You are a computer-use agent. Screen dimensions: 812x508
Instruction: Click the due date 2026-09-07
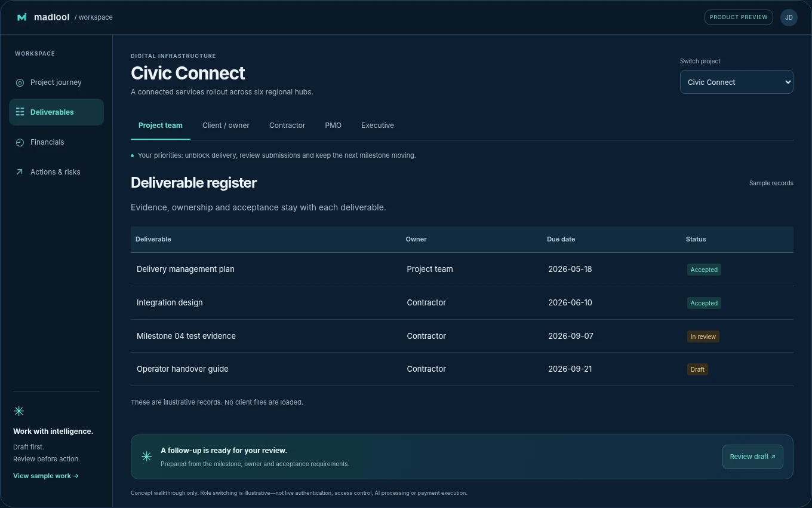coord(571,336)
